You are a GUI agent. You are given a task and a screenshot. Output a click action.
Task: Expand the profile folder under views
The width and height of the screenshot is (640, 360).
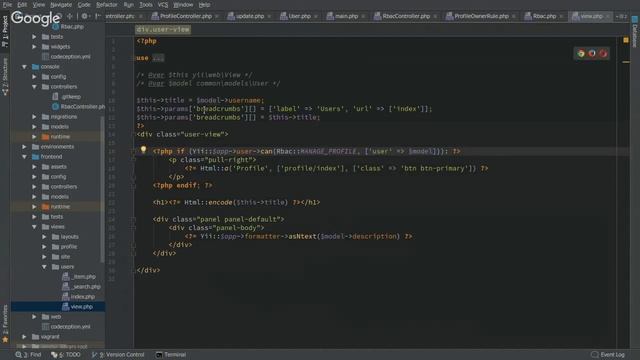44,247
